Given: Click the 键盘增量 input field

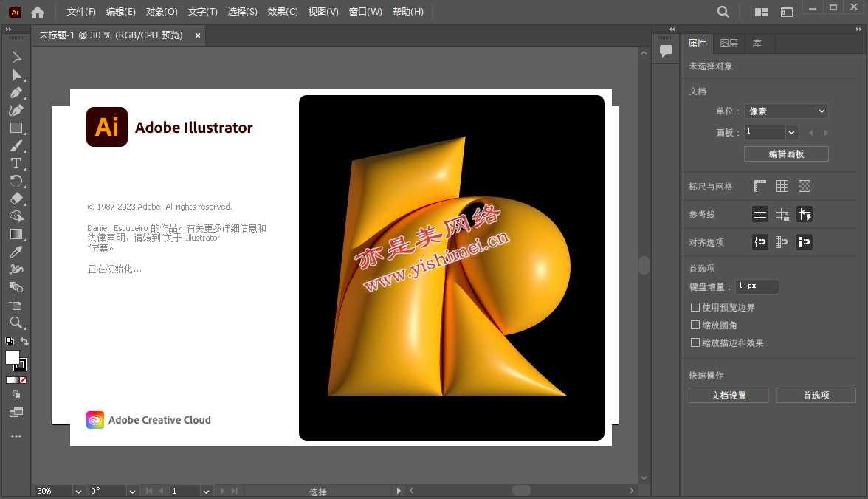Looking at the screenshot, I should (757, 286).
